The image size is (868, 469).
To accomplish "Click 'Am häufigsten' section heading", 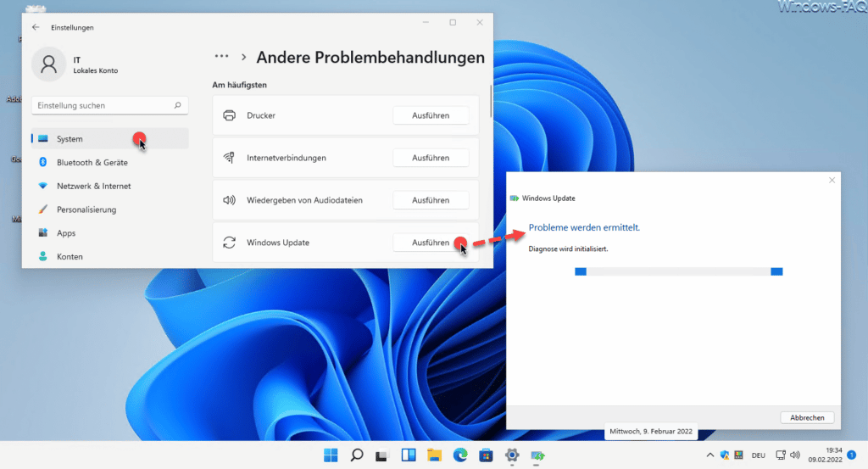I will click(x=239, y=85).
